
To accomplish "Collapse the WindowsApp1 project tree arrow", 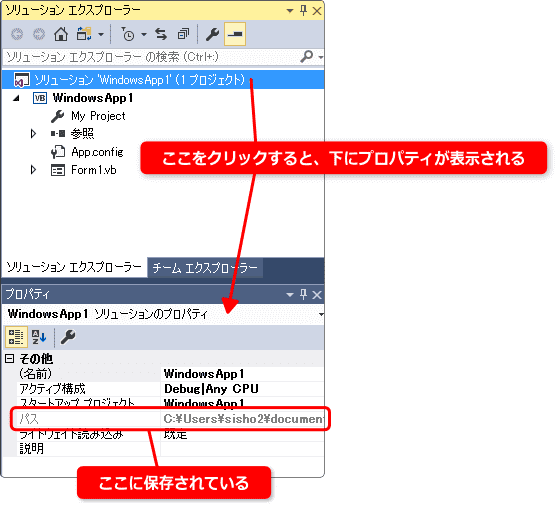I will pyautogui.click(x=16, y=98).
